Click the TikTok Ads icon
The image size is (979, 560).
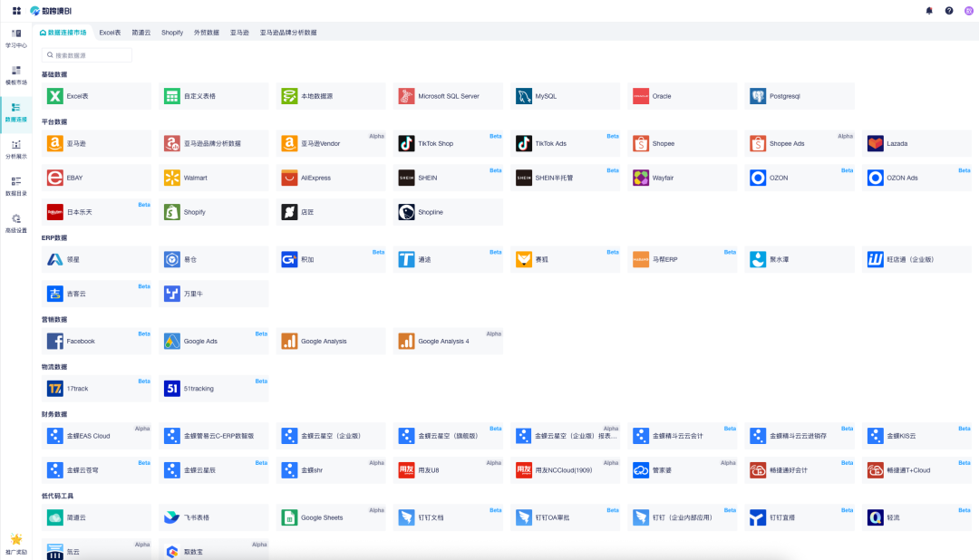coord(524,143)
